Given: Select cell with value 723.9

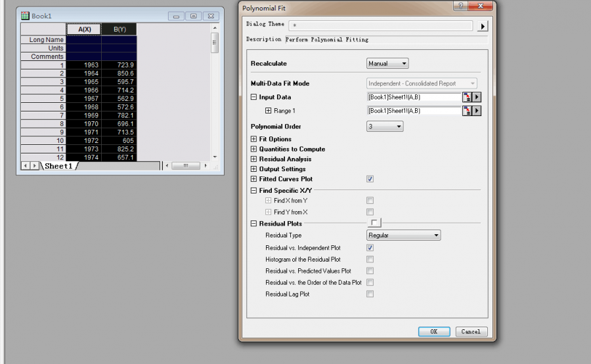Looking at the screenshot, I should pos(119,65).
